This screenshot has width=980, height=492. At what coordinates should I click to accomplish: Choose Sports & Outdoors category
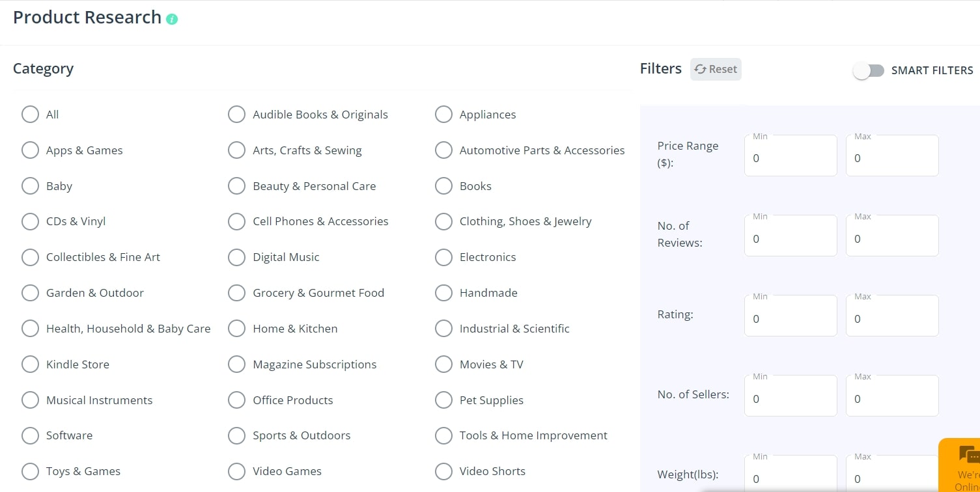click(236, 435)
